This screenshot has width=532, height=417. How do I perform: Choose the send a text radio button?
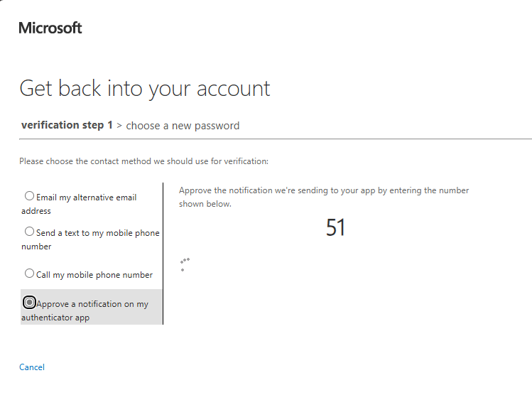29,232
